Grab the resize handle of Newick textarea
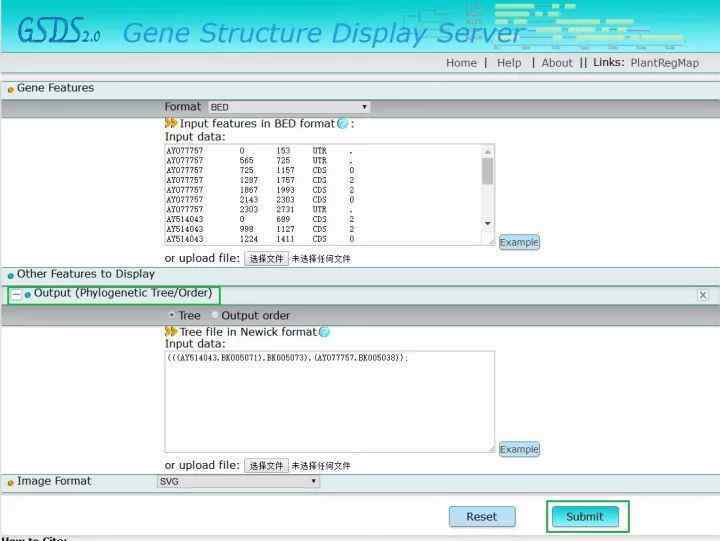This screenshot has width=720, height=541. (x=492, y=449)
